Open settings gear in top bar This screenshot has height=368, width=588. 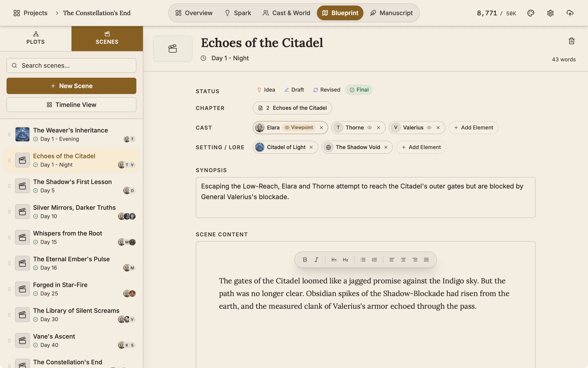550,13
